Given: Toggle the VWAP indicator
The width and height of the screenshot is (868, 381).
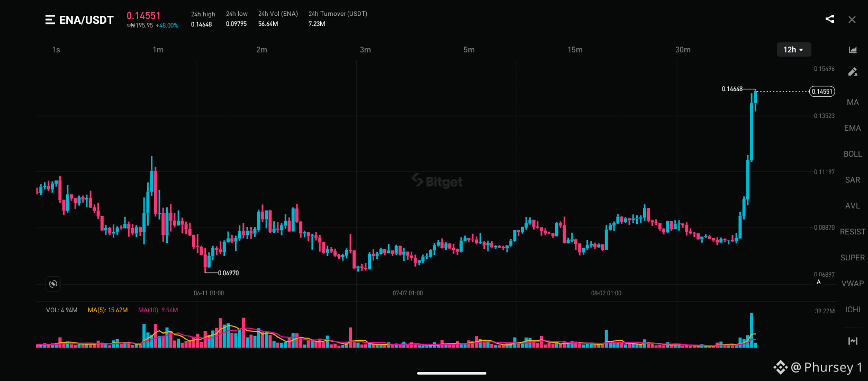Looking at the screenshot, I should pos(853,284).
